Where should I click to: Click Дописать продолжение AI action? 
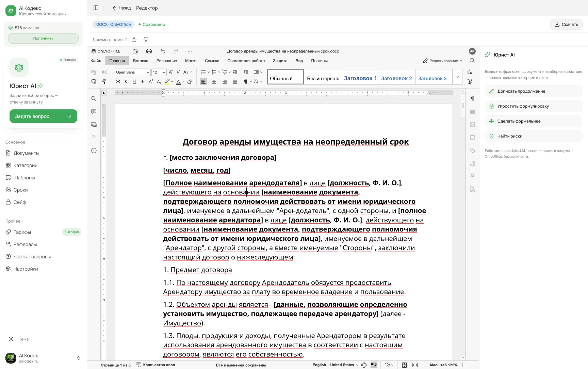(534, 91)
